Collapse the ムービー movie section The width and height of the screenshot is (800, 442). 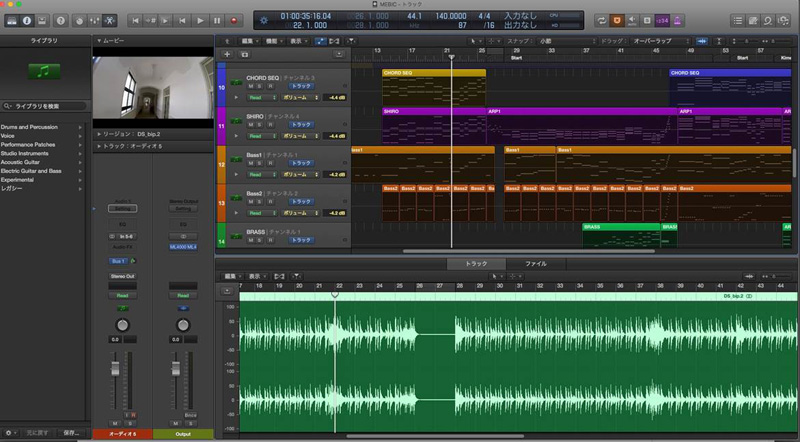click(99, 40)
